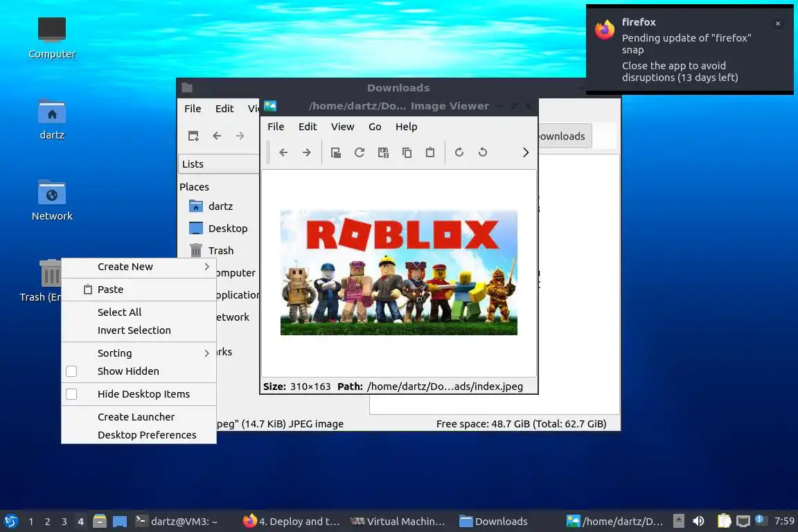Viewport: 798px width, 532px height.
Task: Click the update notifier tray icon
Action: (760, 520)
